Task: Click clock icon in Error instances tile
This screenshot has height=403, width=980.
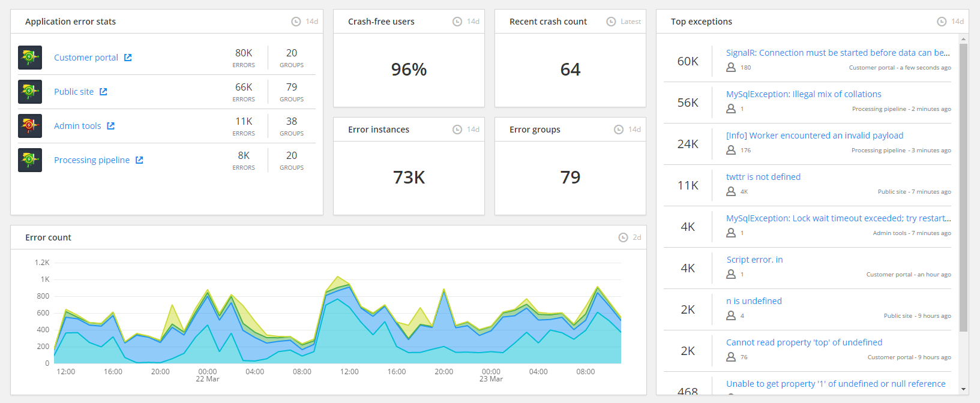Action: tap(457, 130)
